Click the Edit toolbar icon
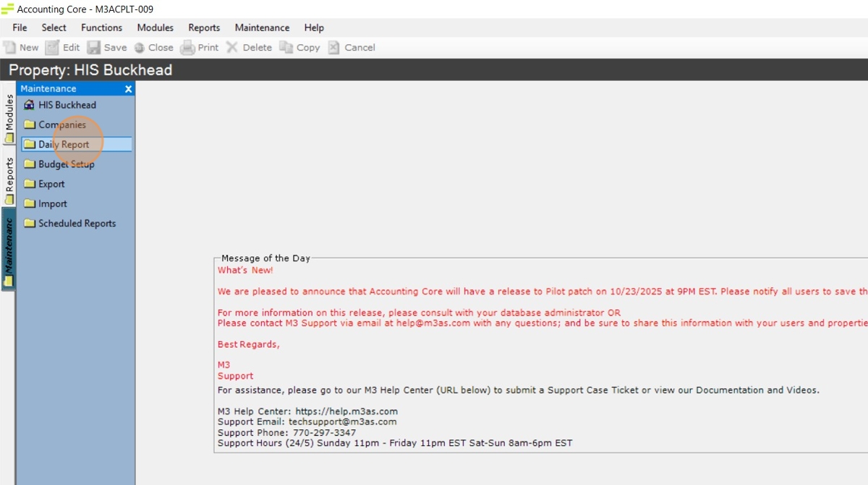The height and width of the screenshot is (485, 868). click(52, 48)
